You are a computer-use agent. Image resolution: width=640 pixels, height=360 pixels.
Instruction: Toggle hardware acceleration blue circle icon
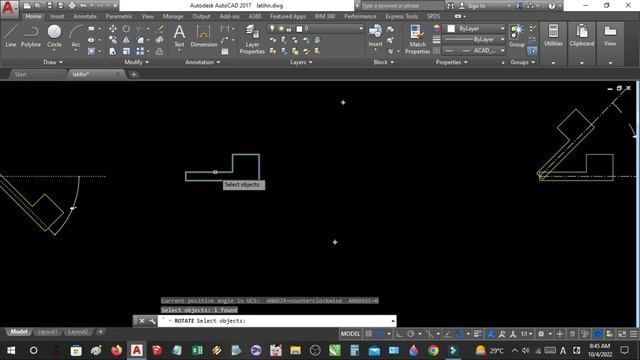pos(598,334)
